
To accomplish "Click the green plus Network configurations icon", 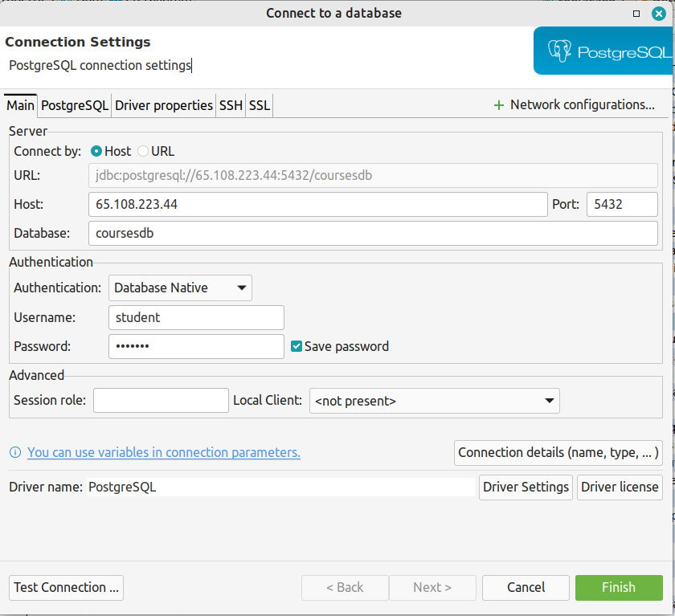I will coord(498,105).
